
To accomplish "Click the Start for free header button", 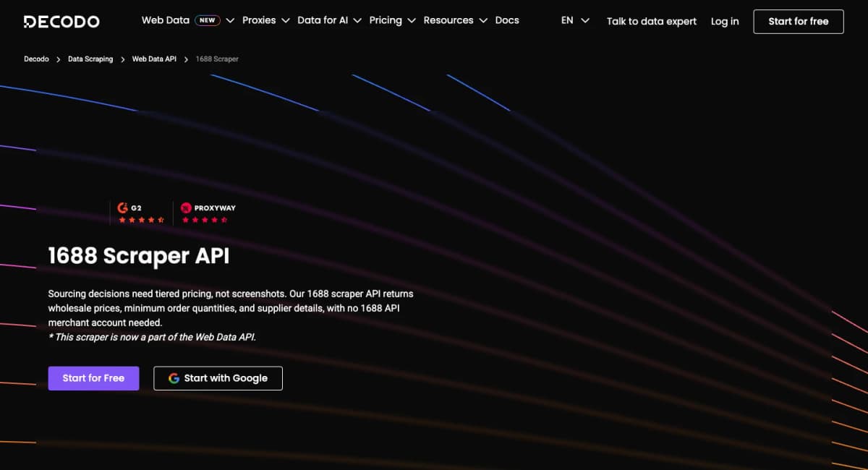I will 799,22.
